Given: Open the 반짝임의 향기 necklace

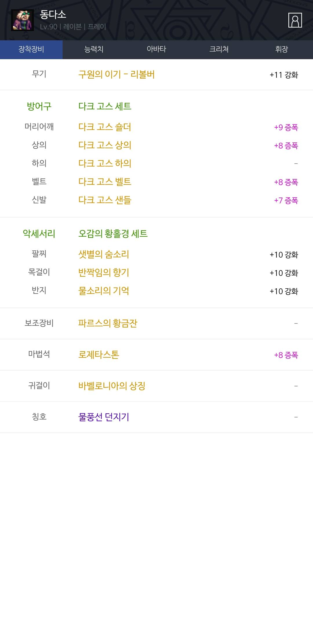Looking at the screenshot, I should click(103, 272).
